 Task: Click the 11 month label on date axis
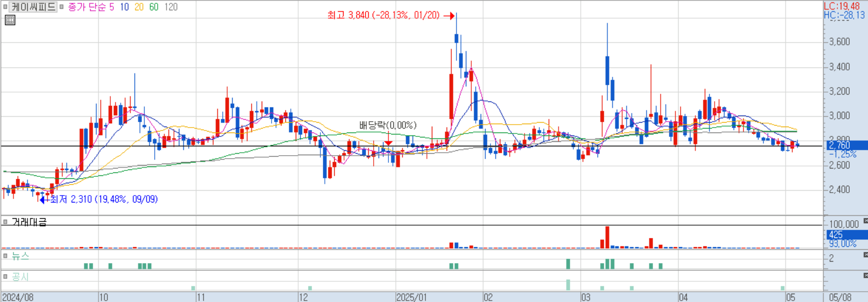point(201,297)
